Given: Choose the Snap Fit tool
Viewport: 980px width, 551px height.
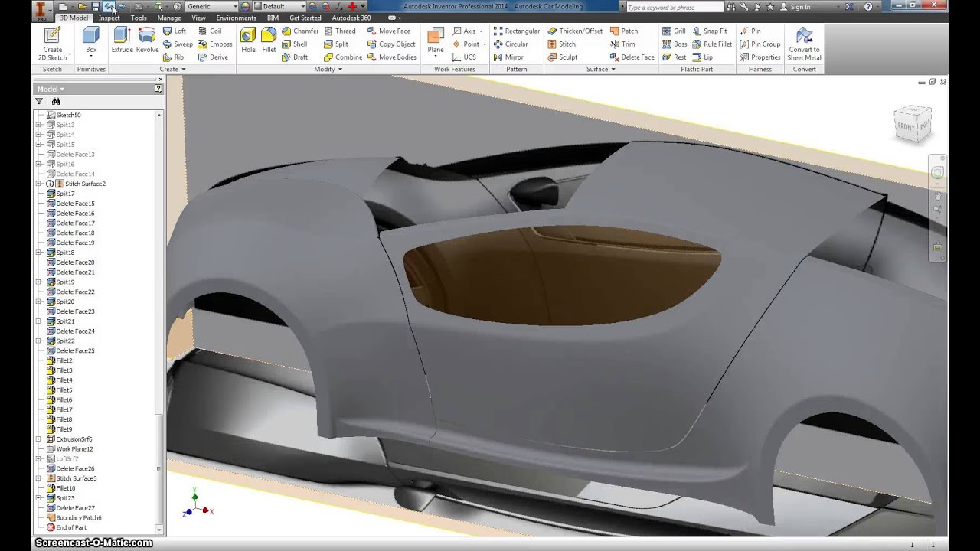Looking at the screenshot, I should coord(709,31).
